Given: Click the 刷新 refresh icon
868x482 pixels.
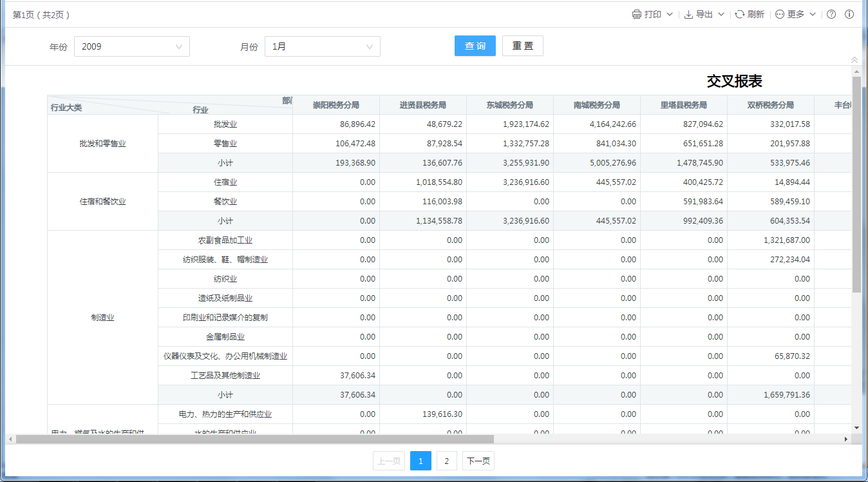Looking at the screenshot, I should coord(740,14).
